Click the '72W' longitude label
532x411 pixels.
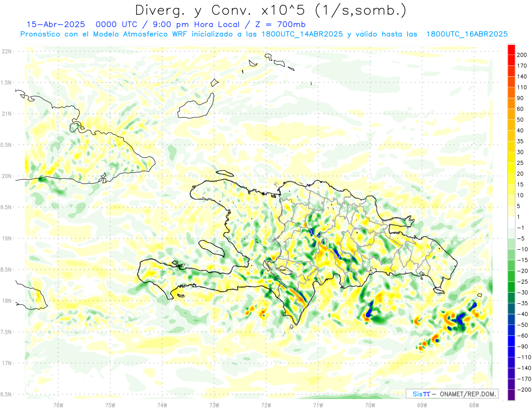tap(266, 404)
